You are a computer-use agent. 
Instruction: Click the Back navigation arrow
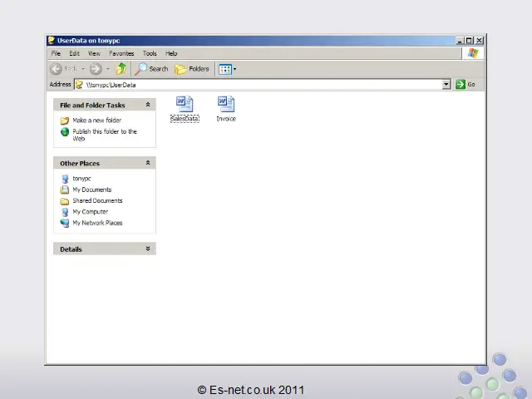[57, 69]
